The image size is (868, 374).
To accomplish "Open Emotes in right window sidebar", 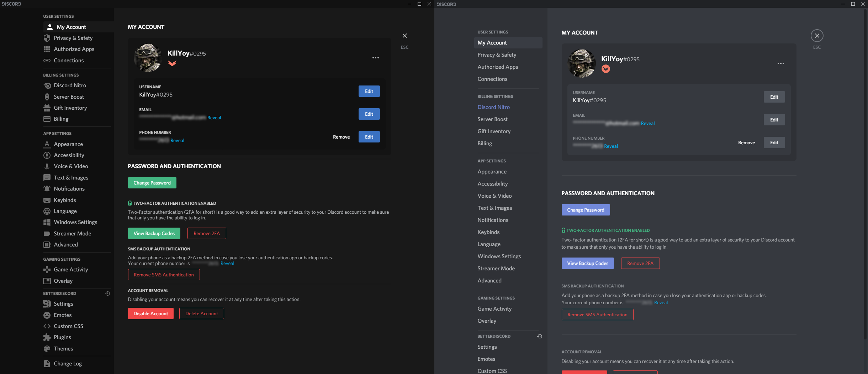I will click(x=508, y=359).
